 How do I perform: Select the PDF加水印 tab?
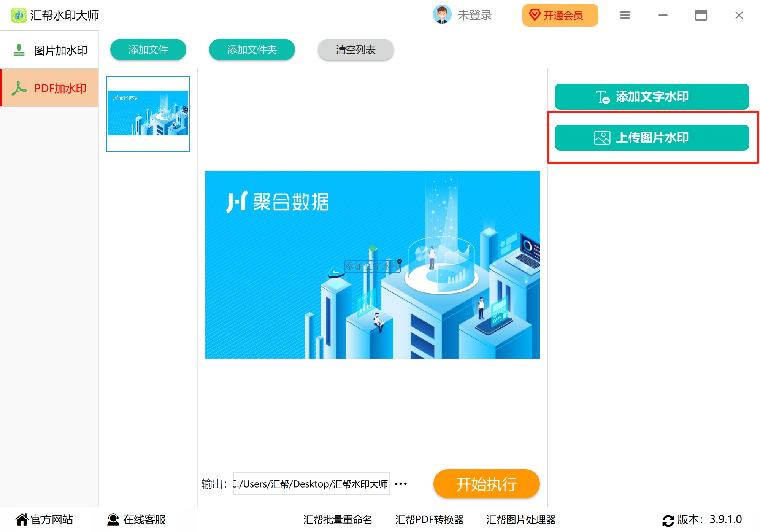coord(49,88)
